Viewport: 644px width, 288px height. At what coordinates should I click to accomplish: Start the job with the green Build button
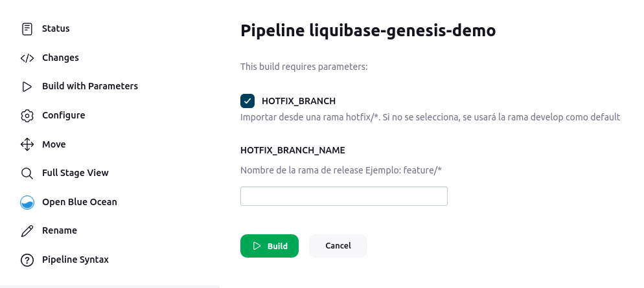point(270,246)
